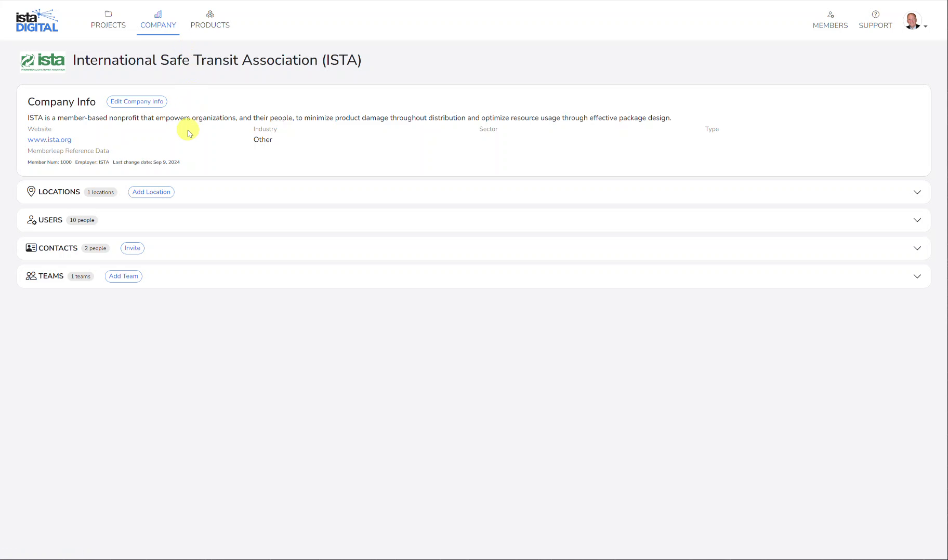The image size is (948, 560).
Task: Click the Contacts card icon
Action: tap(31, 248)
